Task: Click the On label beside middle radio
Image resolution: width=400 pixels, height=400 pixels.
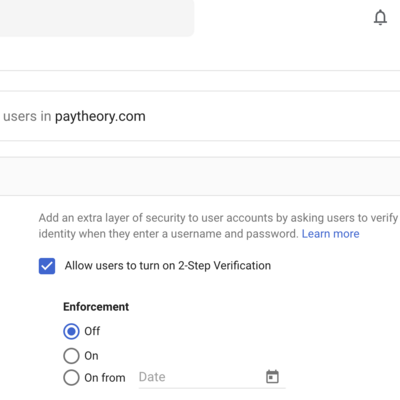Action: pos(91,356)
